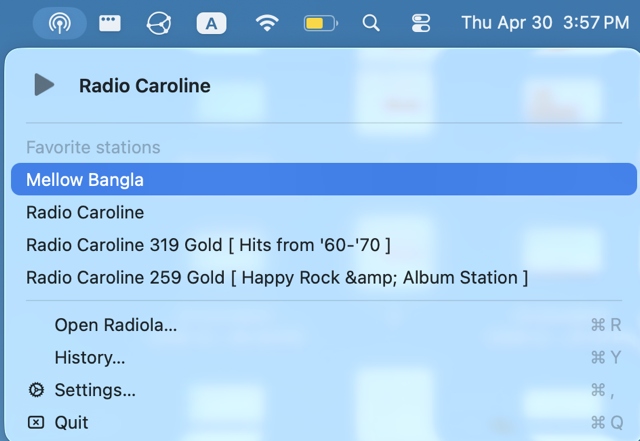Play Radio Caroline with play button
Screen dimensions: 640x441
[x=44, y=85]
